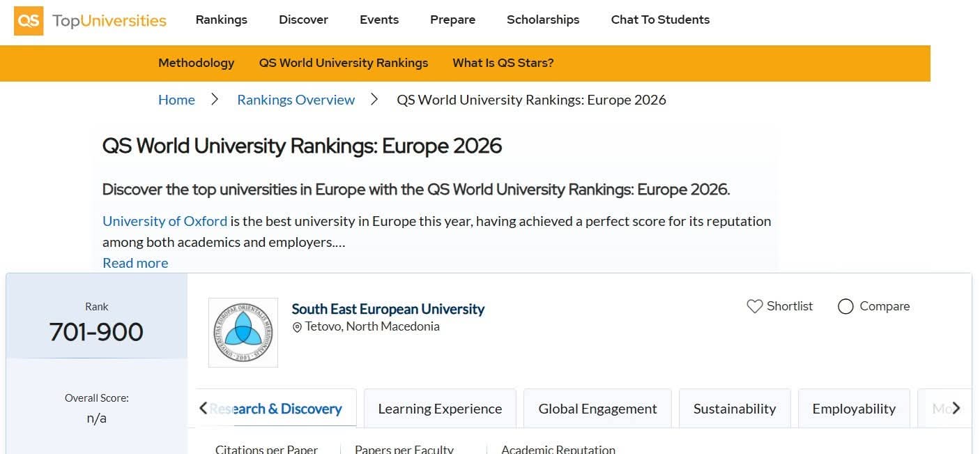Select the Sustainability tab

[x=734, y=409]
